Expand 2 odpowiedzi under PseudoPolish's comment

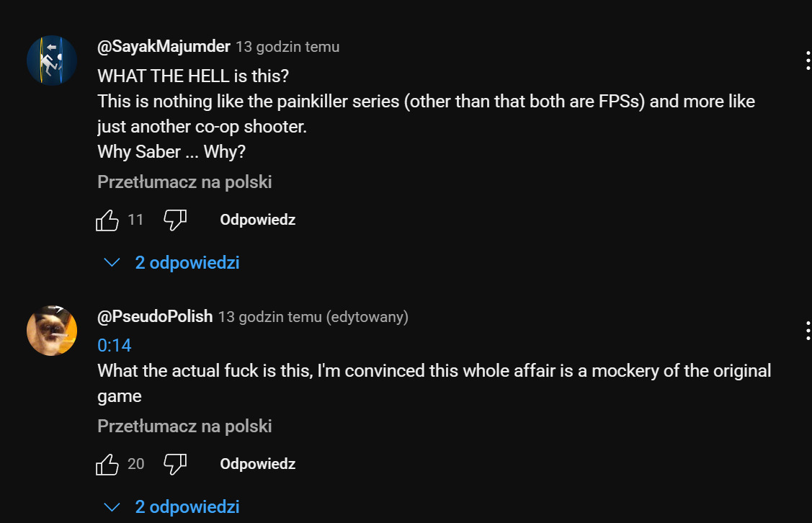187,507
